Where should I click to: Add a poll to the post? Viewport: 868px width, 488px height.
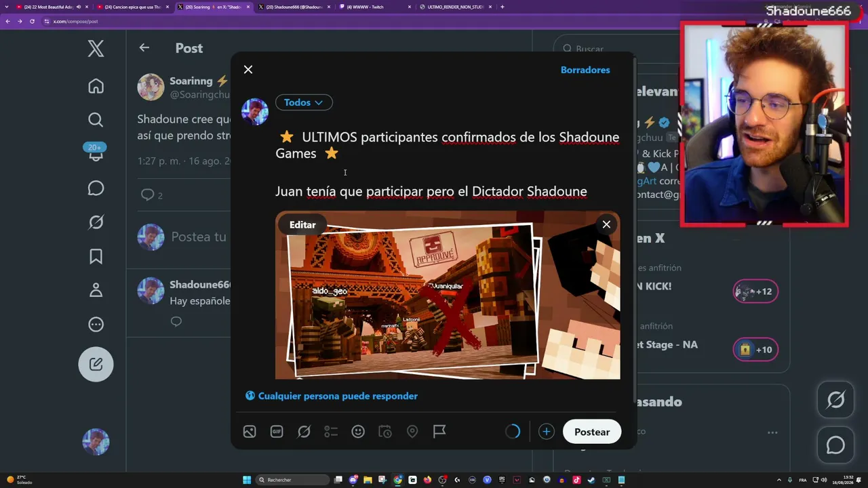(331, 432)
